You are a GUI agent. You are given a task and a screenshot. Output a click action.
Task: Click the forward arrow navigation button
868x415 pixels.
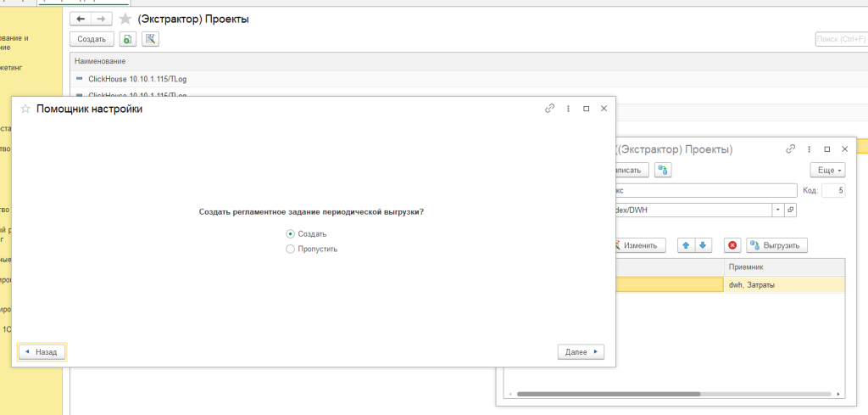[103, 19]
